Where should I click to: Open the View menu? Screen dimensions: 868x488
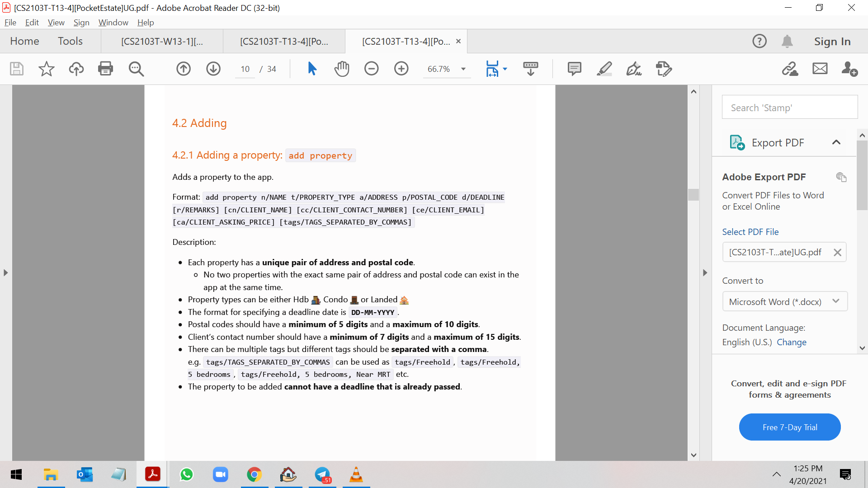pos(56,22)
